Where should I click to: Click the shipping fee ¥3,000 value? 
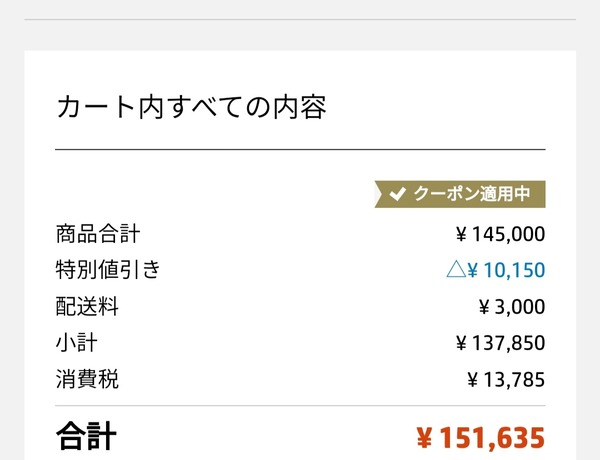[512, 307]
